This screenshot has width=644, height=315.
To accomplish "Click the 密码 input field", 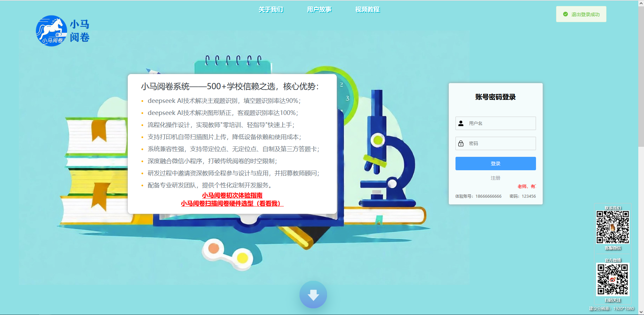I will (495, 143).
